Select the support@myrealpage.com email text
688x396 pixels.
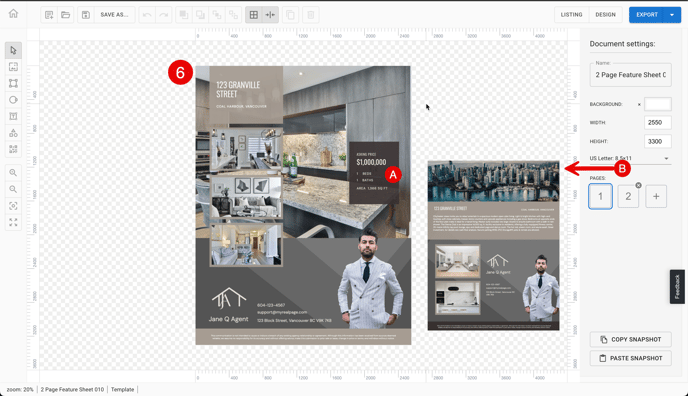pyautogui.click(x=282, y=312)
